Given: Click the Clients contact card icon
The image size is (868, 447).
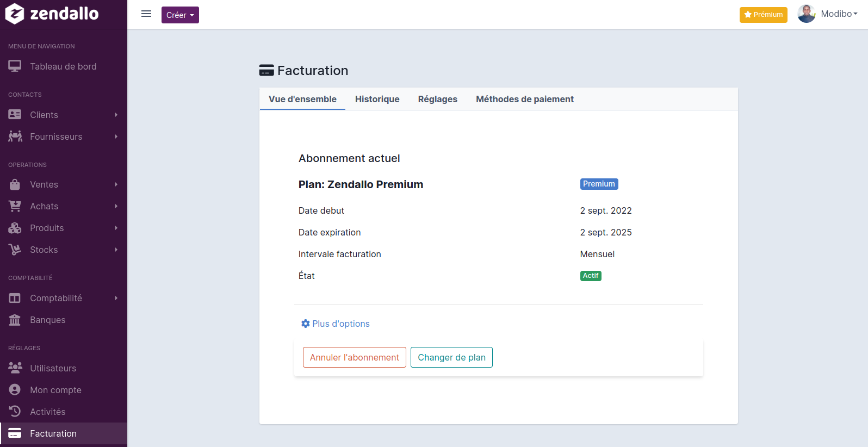Looking at the screenshot, I should (x=15, y=115).
